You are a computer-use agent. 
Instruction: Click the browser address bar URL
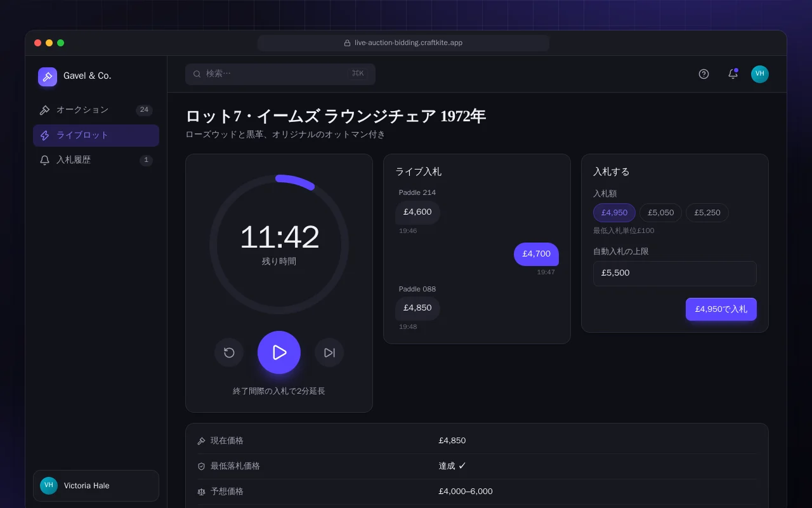point(409,43)
